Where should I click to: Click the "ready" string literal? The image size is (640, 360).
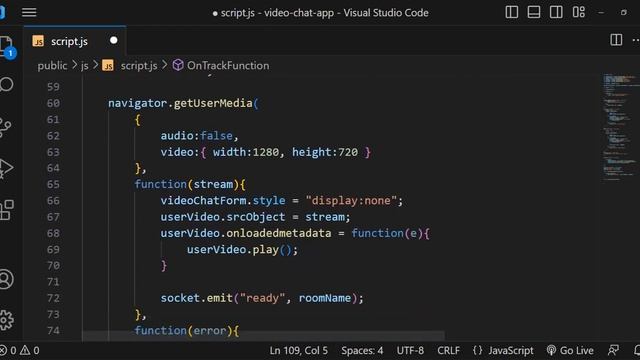[262, 298]
